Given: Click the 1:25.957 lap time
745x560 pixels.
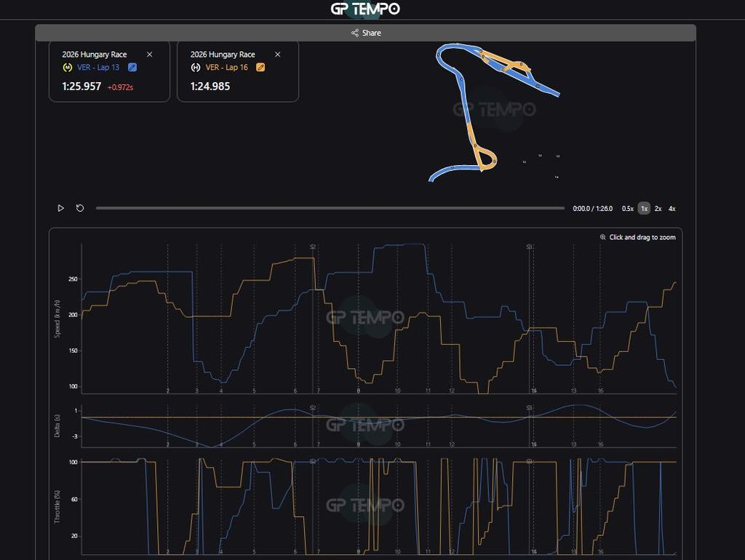Looking at the screenshot, I should (x=81, y=87).
